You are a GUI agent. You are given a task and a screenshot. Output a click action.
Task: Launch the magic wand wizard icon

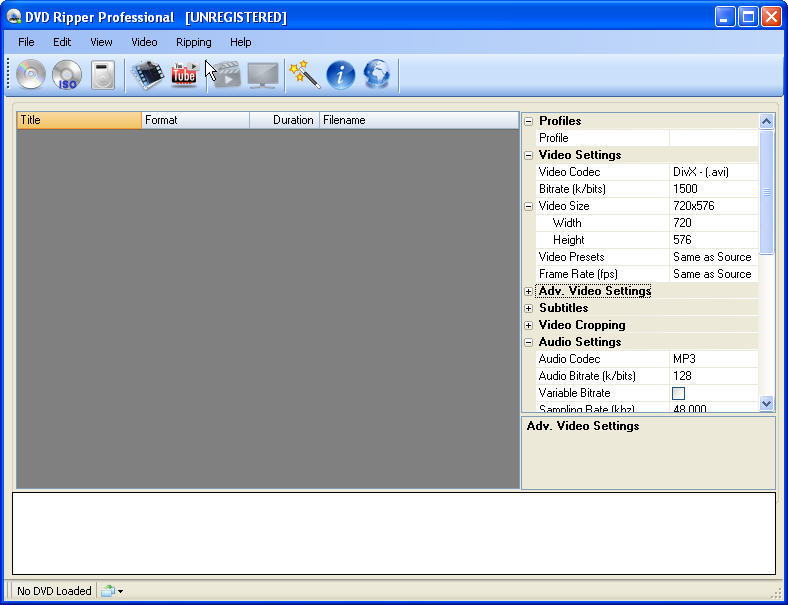tap(305, 75)
